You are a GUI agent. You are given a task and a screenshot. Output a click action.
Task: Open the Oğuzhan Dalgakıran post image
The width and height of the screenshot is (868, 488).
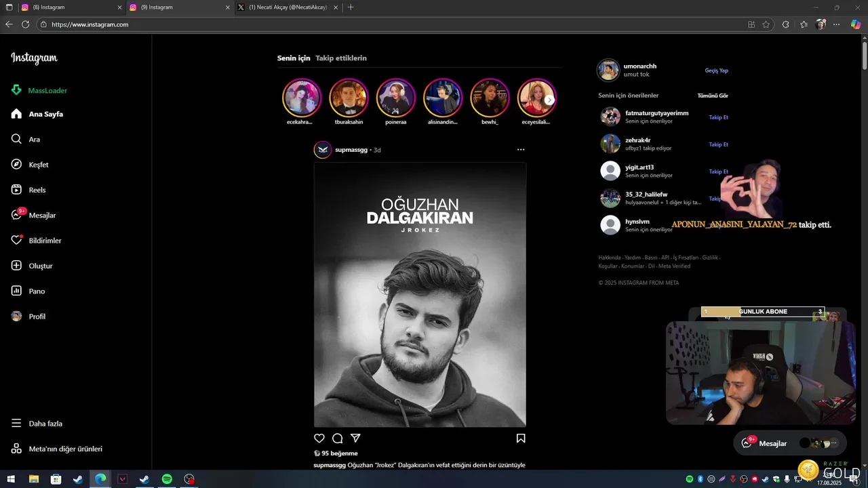coord(420,295)
